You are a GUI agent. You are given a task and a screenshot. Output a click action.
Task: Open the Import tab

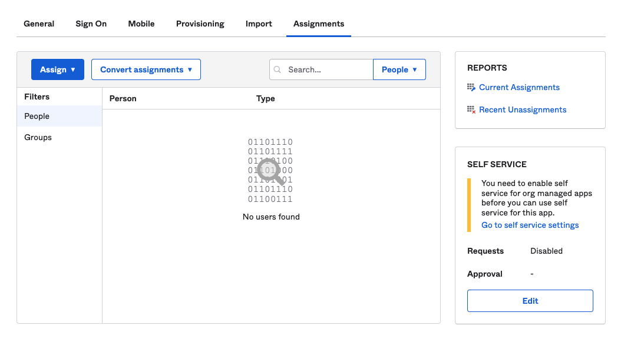[x=259, y=24]
